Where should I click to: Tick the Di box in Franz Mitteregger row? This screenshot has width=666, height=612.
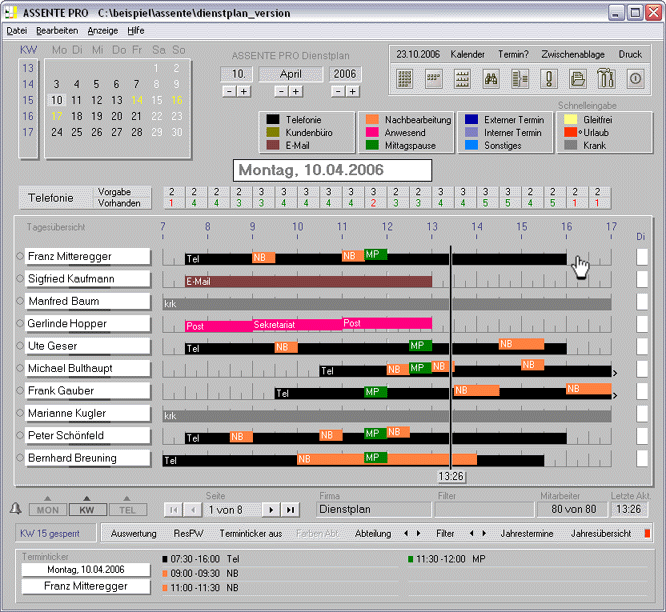[642, 257]
